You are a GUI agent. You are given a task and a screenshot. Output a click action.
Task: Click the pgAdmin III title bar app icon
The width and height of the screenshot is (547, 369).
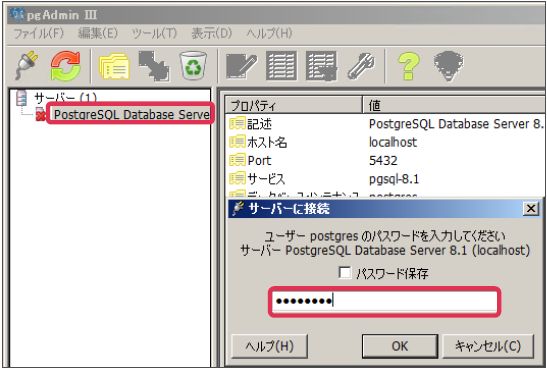17,15
